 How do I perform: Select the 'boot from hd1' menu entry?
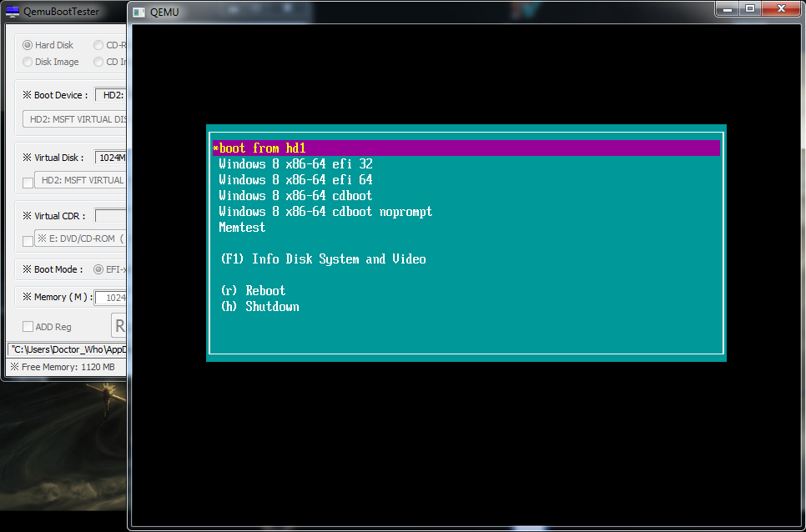coord(466,148)
